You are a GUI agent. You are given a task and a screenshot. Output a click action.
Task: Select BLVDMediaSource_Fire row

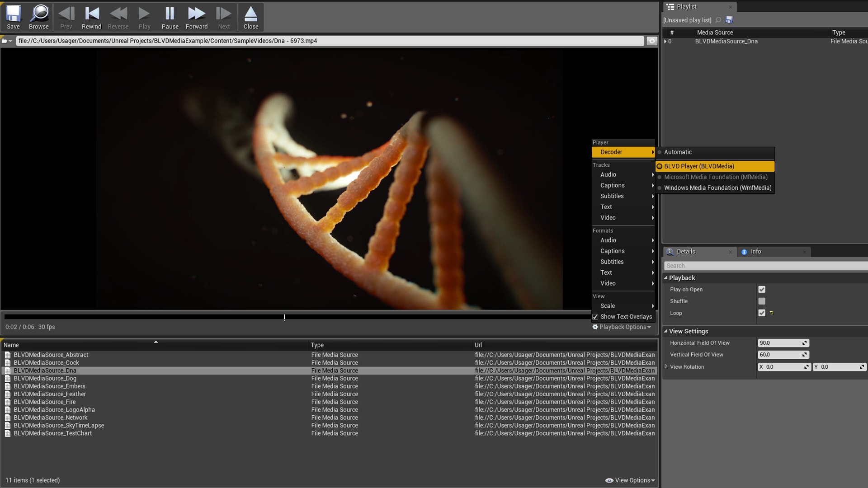click(329, 402)
